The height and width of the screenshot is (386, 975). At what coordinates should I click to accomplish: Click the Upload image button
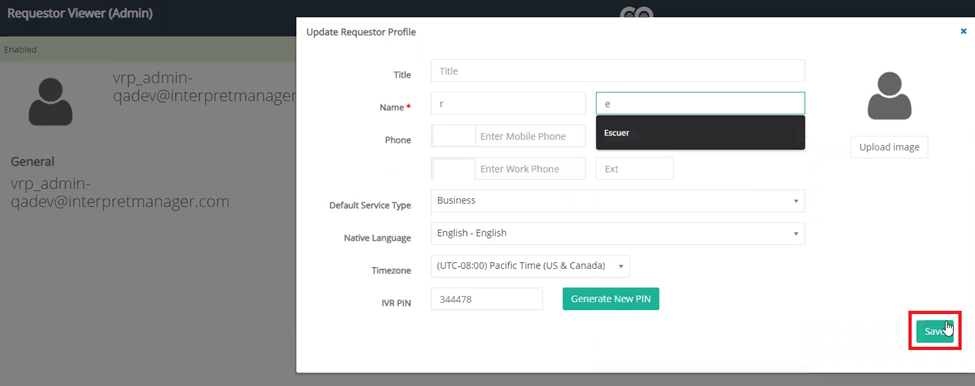[889, 147]
